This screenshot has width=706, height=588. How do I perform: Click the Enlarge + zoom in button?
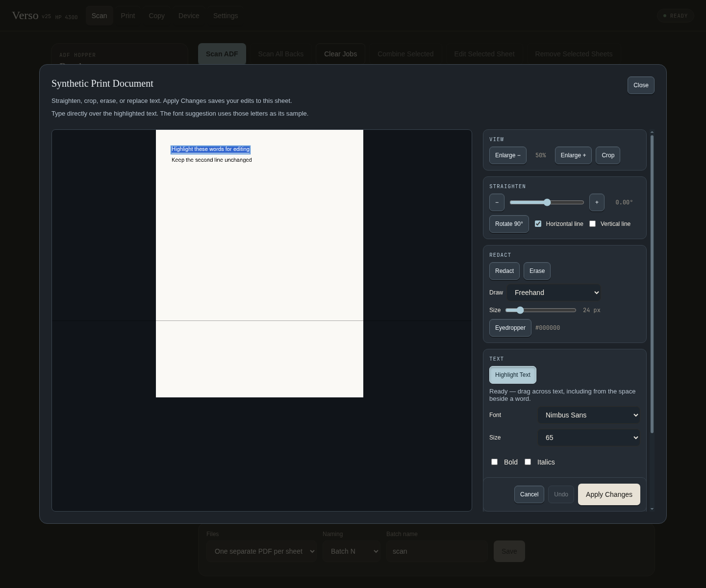coord(573,155)
